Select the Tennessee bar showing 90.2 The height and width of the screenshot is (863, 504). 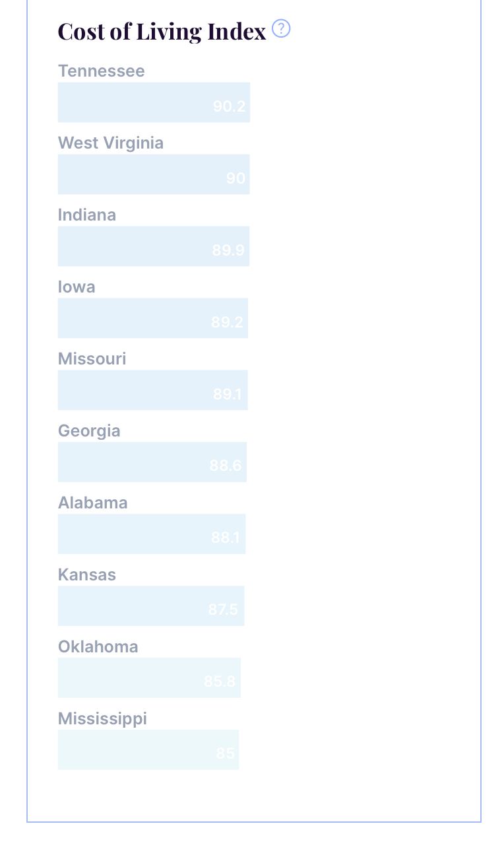pos(154,102)
